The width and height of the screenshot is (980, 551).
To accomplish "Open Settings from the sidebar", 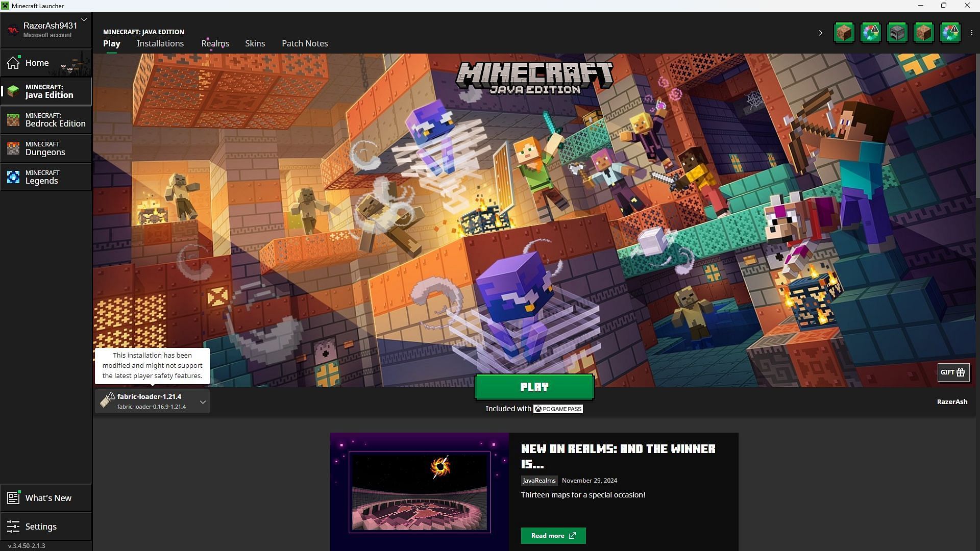I will [40, 526].
